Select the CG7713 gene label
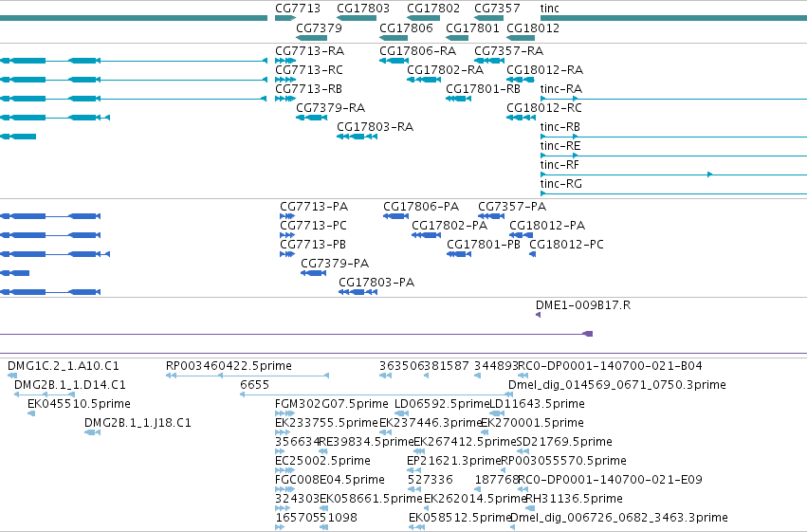The image size is (807, 532). coord(298,9)
